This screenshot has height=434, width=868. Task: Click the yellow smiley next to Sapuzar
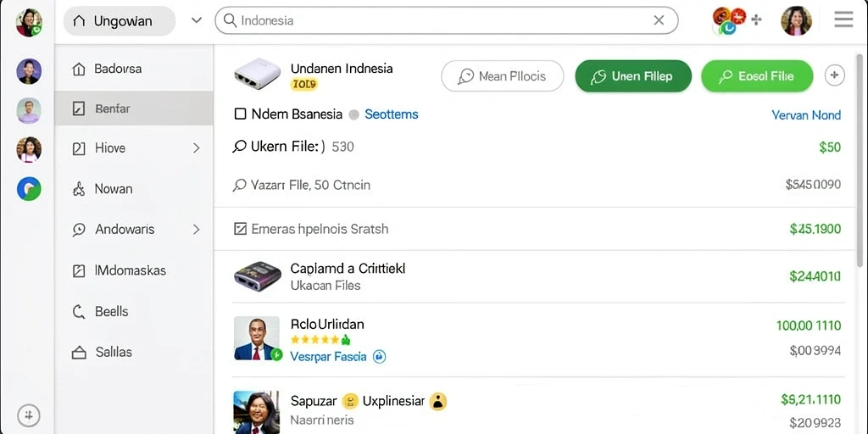[x=350, y=401]
